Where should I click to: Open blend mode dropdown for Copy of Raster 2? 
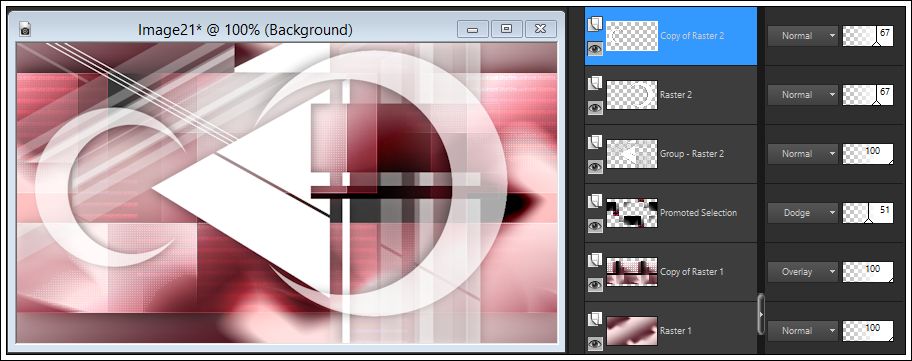[803, 36]
